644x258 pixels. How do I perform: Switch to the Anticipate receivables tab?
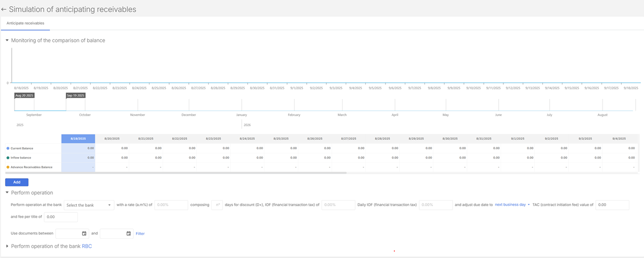pyautogui.click(x=25, y=23)
